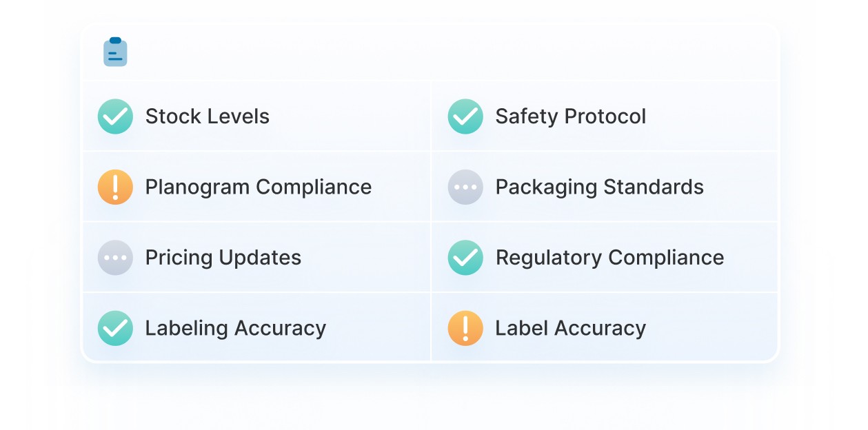
Task: Click gray pending dots beside Pricing Updates
Action: tap(115, 258)
